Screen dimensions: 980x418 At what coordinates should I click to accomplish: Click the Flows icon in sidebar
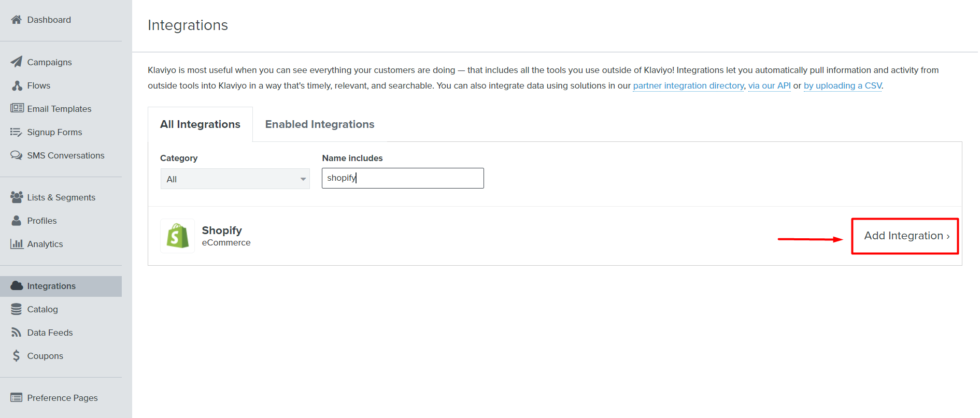tap(17, 85)
